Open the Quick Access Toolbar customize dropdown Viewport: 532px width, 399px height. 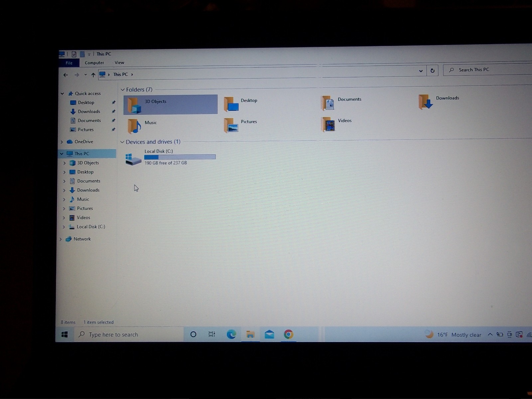point(89,54)
